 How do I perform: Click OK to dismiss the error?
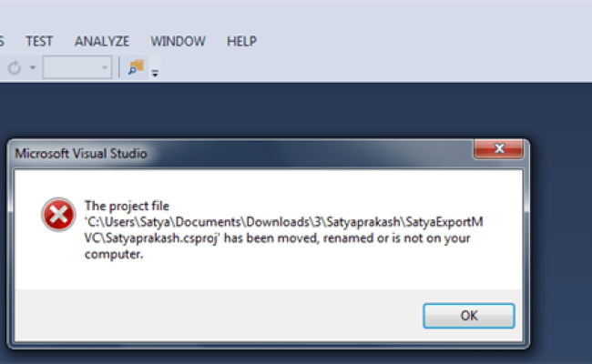coord(469,316)
